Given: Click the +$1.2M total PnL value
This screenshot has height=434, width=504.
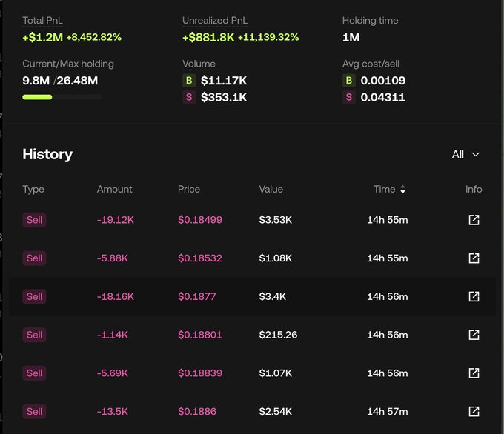Looking at the screenshot, I should click(42, 37).
